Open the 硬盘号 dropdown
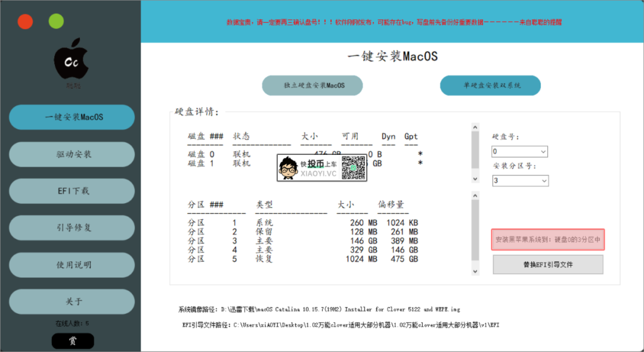This screenshot has height=352, width=644. pyautogui.click(x=519, y=151)
